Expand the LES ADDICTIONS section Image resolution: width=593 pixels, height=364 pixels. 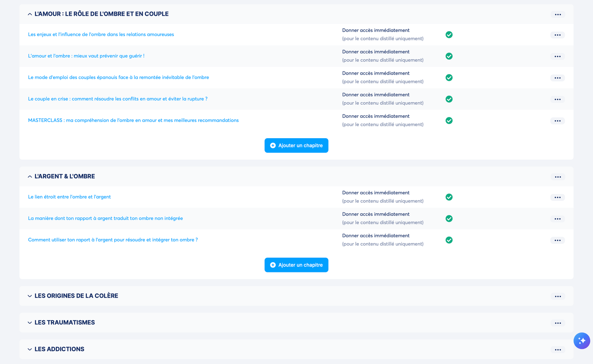click(30, 349)
